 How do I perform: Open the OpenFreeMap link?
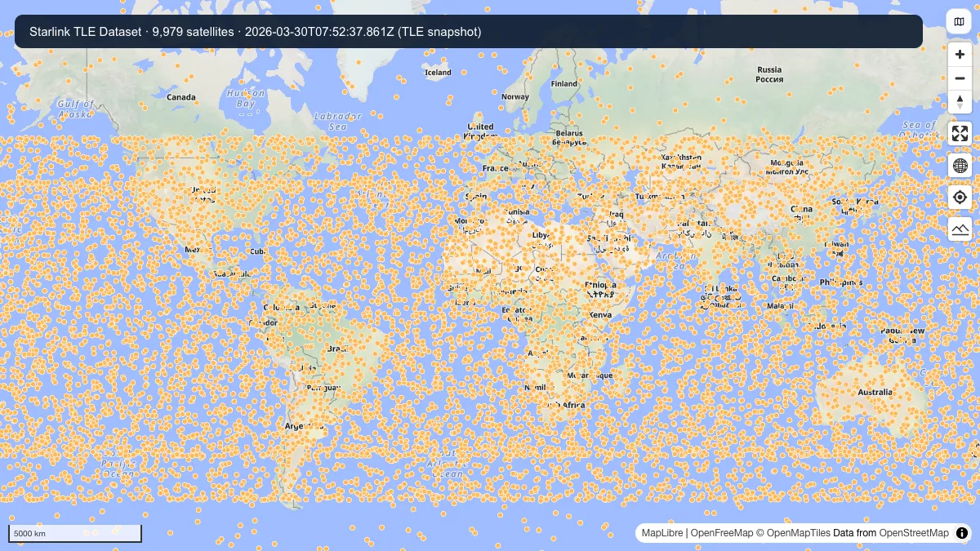722,533
